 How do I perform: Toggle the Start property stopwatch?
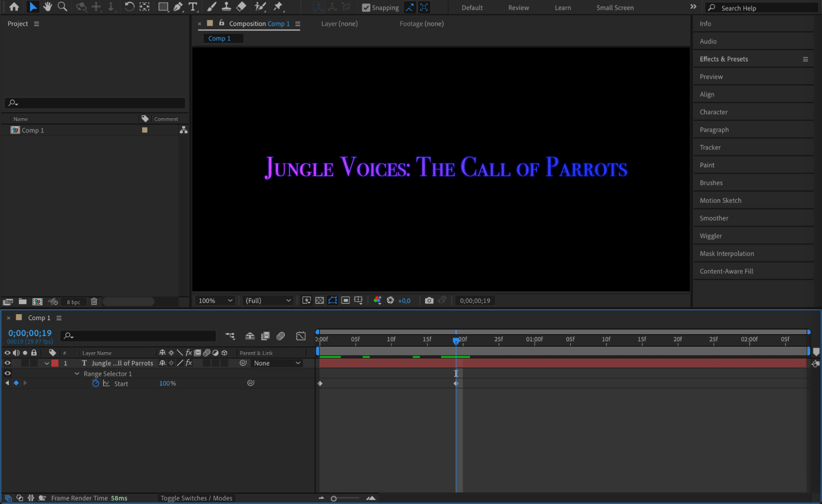(95, 383)
